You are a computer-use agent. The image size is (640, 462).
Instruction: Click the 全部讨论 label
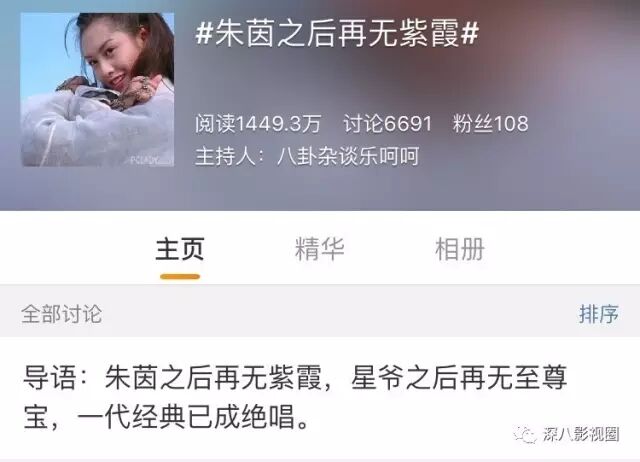pos(62,314)
